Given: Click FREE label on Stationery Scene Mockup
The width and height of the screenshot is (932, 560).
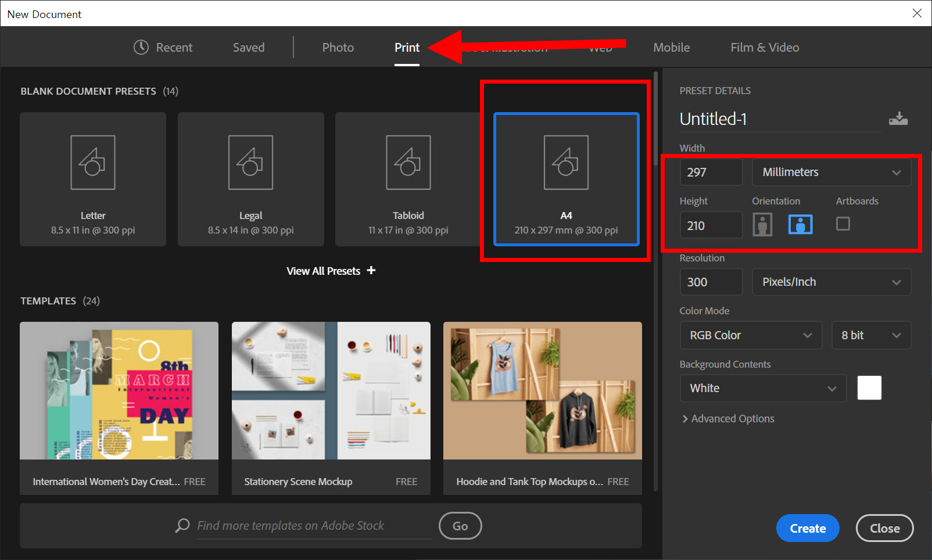Looking at the screenshot, I should click(x=407, y=482).
